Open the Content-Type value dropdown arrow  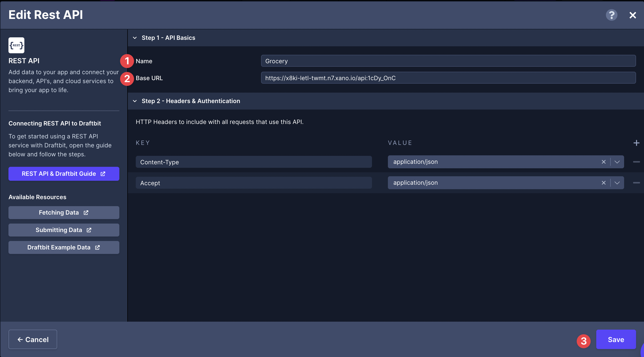coord(617,162)
